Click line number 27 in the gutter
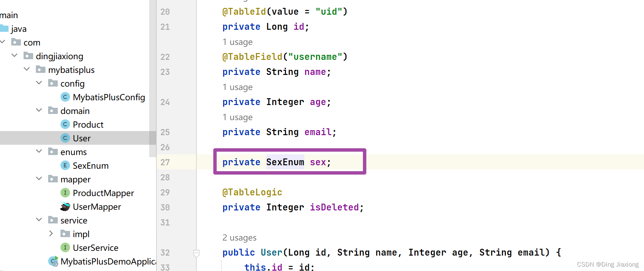Viewport: 644px width, 271px height. [x=165, y=162]
